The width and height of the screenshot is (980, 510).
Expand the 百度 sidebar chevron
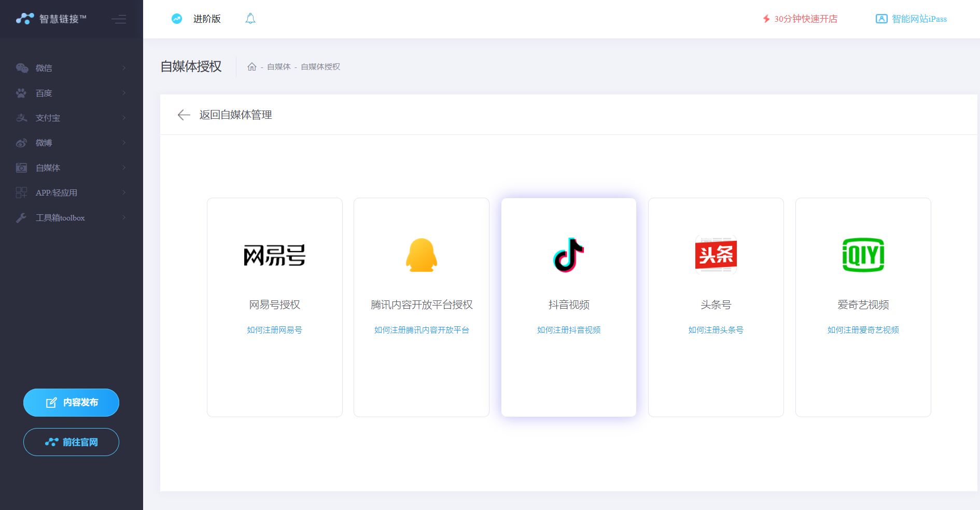click(124, 93)
